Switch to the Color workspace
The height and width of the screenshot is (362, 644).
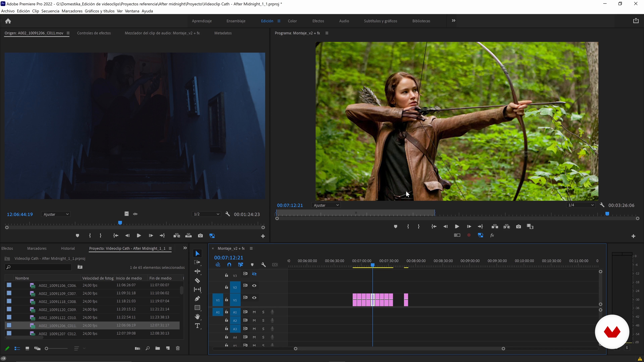click(x=292, y=21)
